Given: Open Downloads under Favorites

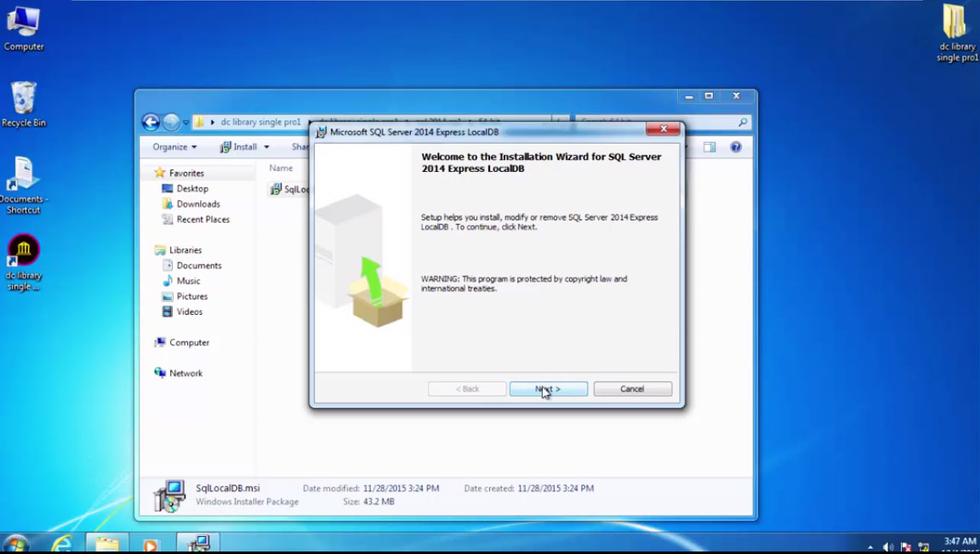Looking at the screenshot, I should click(x=198, y=204).
